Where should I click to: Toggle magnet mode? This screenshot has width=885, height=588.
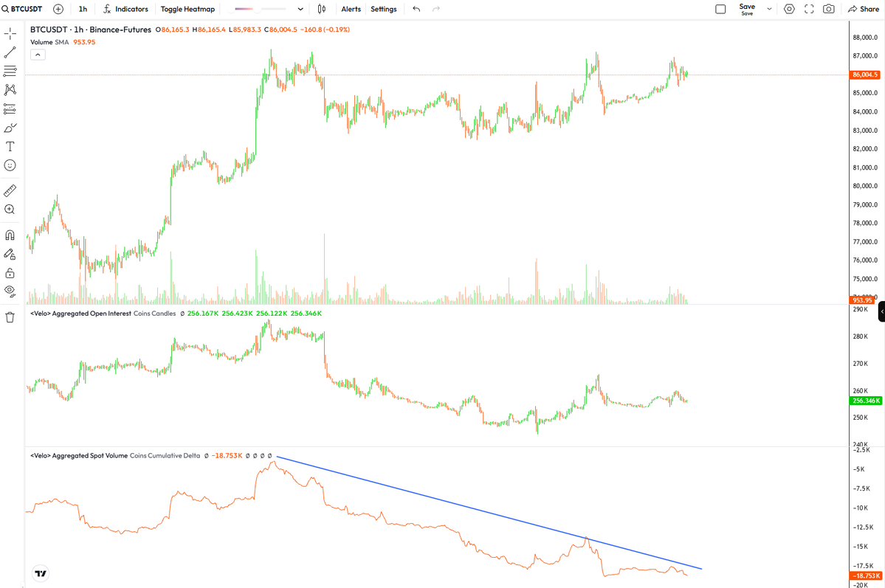pyautogui.click(x=10, y=235)
